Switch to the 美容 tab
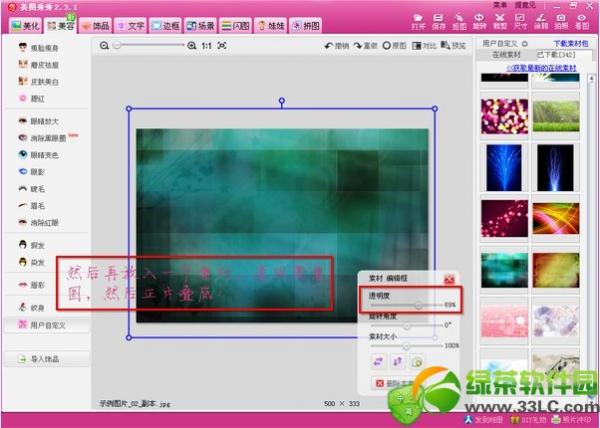The height and width of the screenshot is (428, 600). 61,26
